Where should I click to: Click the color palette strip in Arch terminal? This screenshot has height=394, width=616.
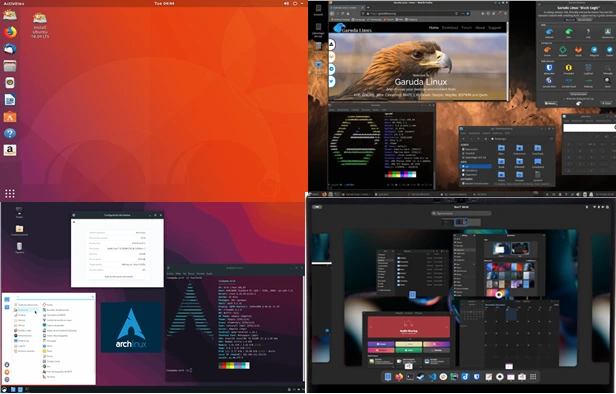pos(234,365)
